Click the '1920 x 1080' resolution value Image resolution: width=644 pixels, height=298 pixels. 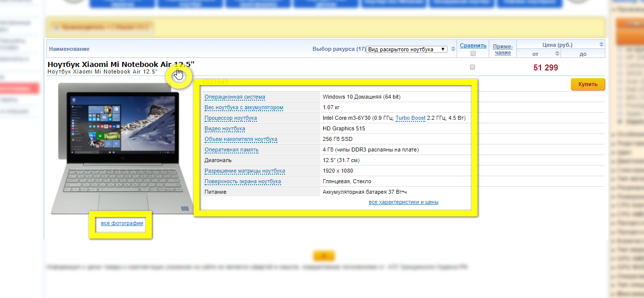coord(338,171)
